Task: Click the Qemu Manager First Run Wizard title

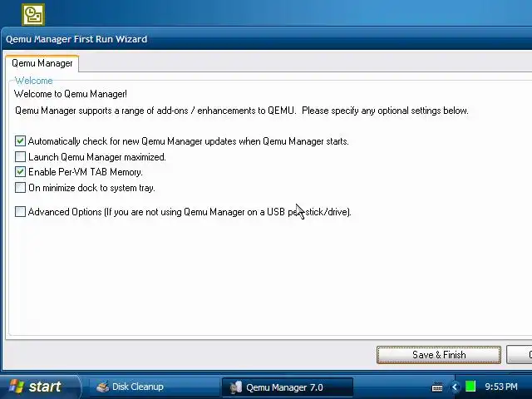Action: coord(76,39)
